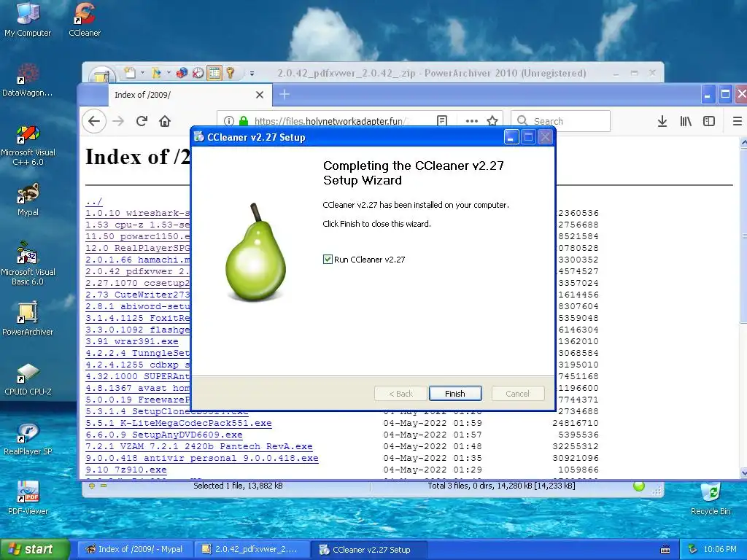Open 2.0.1.66 hamachi link
Viewport: 747px width, 560px height.
[138, 260]
